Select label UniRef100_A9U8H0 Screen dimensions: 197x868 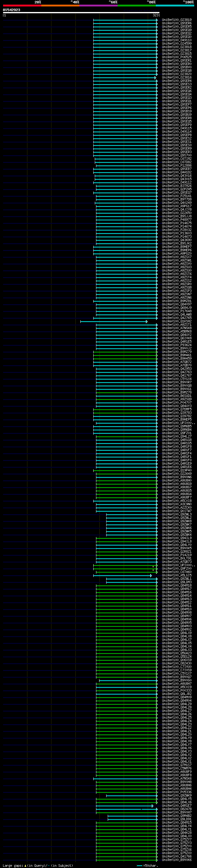(177, 480)
